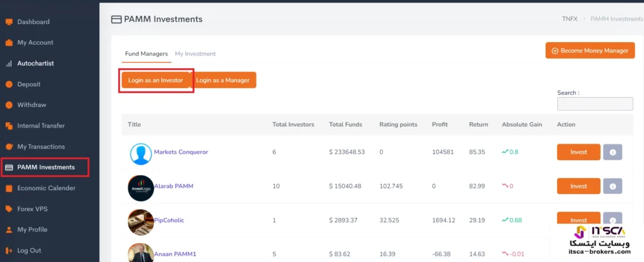This screenshot has height=262, width=644.
Task: Invest in PipCoholic
Action: click(x=579, y=219)
